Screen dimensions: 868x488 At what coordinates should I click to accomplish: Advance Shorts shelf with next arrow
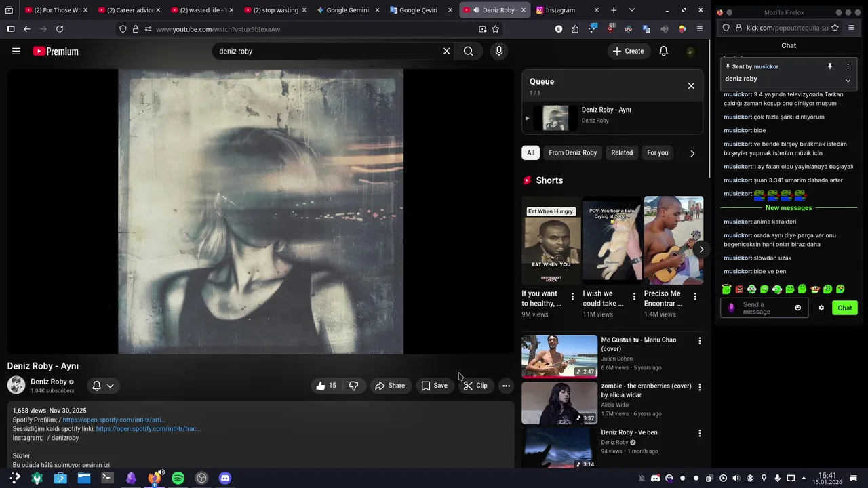[701, 249]
